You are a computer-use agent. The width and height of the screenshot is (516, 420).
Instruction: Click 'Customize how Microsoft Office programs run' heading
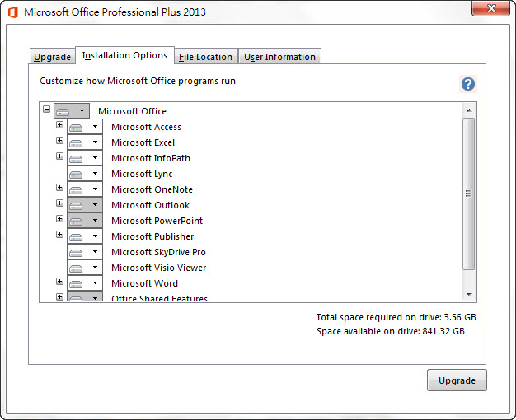[138, 82]
